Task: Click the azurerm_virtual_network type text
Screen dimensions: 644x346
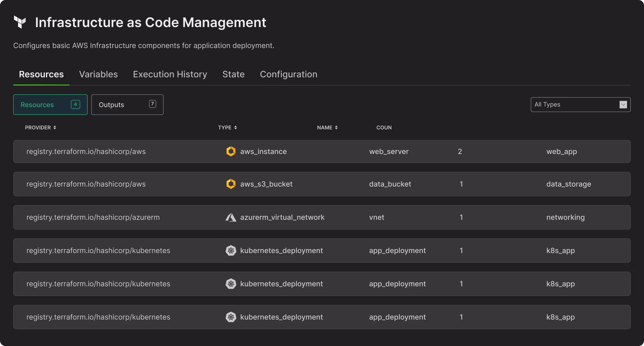Action: coord(282,217)
